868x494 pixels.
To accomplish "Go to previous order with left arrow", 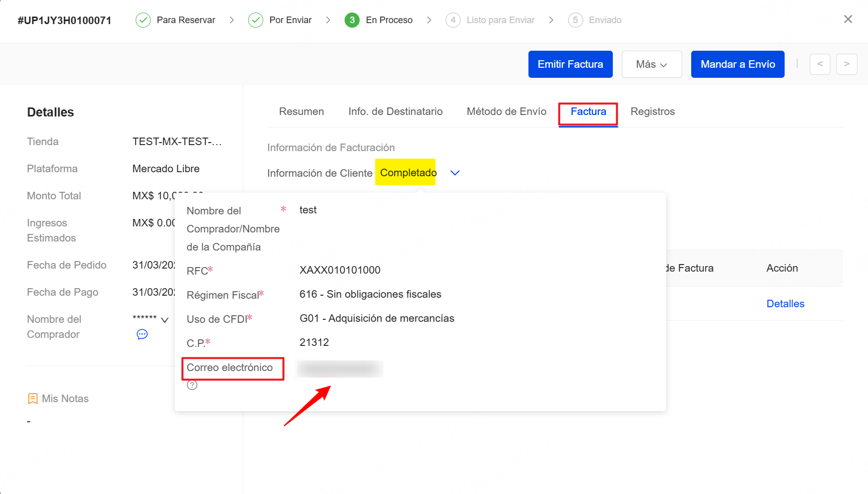I will tap(820, 64).
